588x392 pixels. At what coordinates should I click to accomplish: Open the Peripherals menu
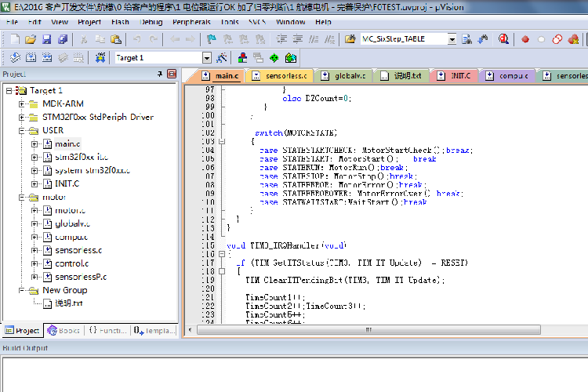tap(191, 22)
